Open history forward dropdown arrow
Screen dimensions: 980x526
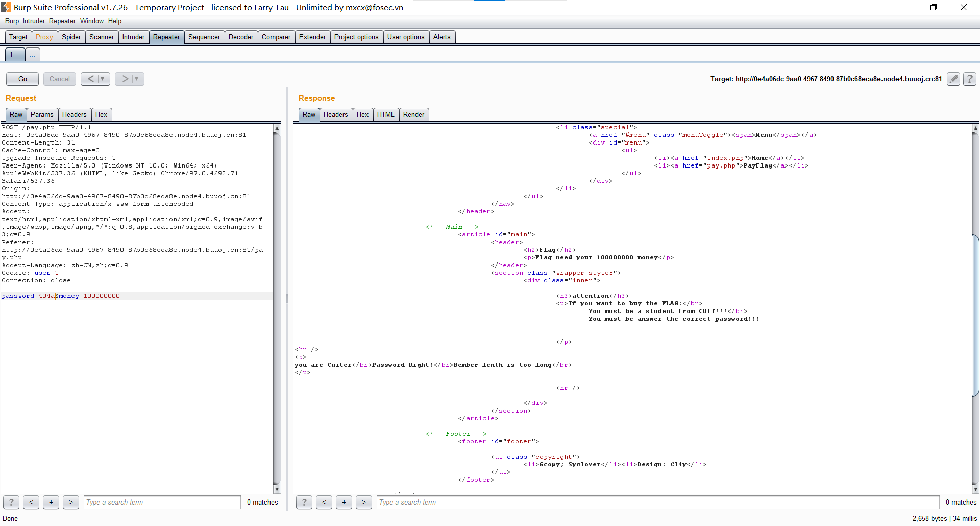tap(137, 79)
